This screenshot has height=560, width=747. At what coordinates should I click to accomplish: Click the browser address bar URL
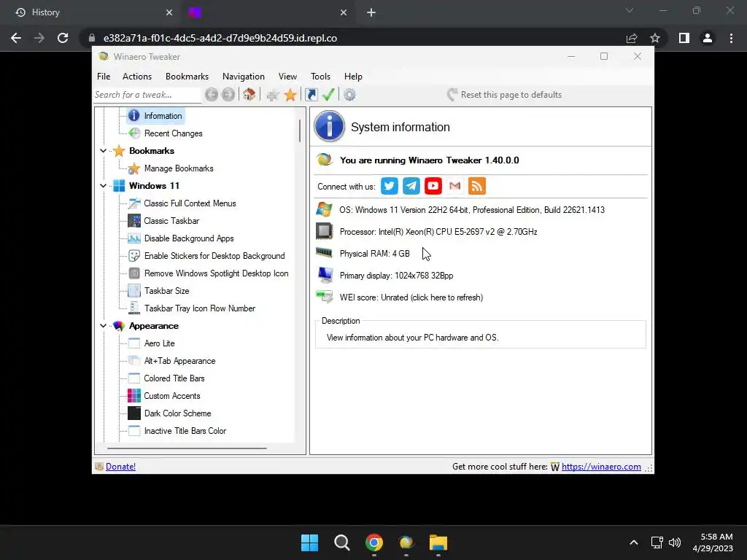[220, 38]
